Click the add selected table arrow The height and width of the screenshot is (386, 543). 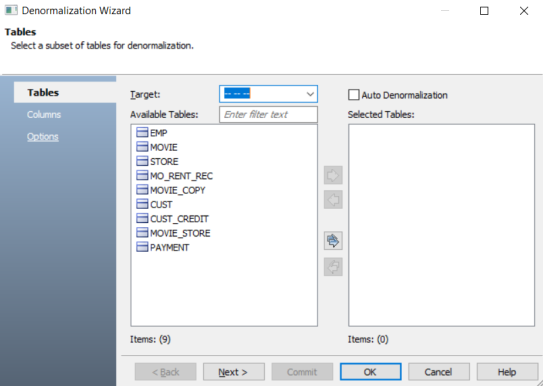(x=333, y=175)
